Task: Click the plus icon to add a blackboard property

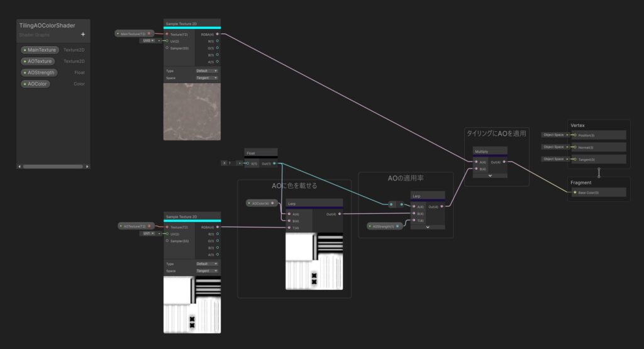Action: coord(83,35)
